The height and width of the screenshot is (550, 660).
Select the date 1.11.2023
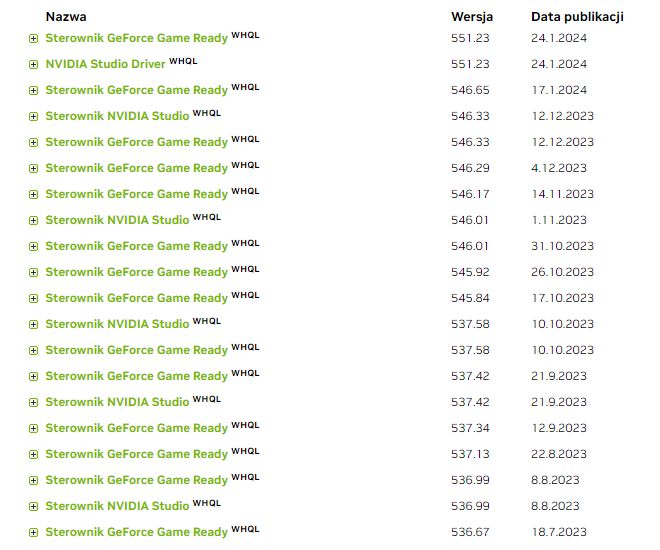(559, 220)
